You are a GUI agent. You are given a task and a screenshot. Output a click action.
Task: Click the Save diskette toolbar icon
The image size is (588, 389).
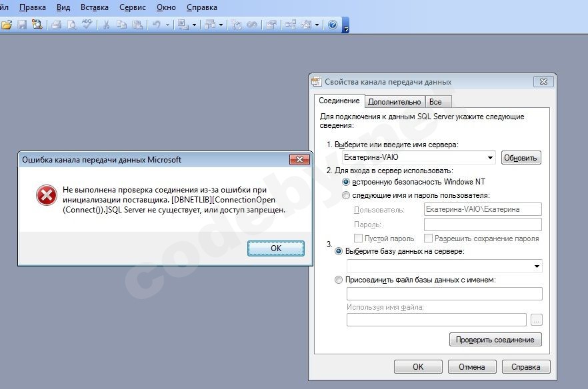22,25
